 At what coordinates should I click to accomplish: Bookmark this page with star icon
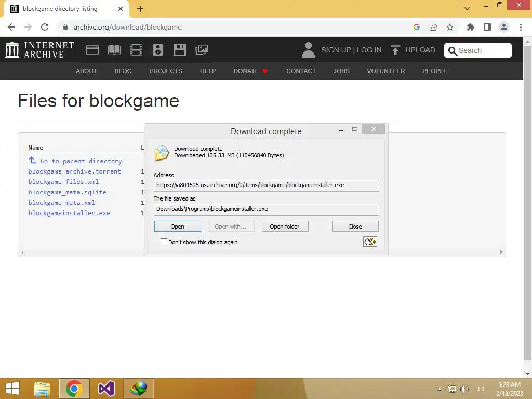450,27
